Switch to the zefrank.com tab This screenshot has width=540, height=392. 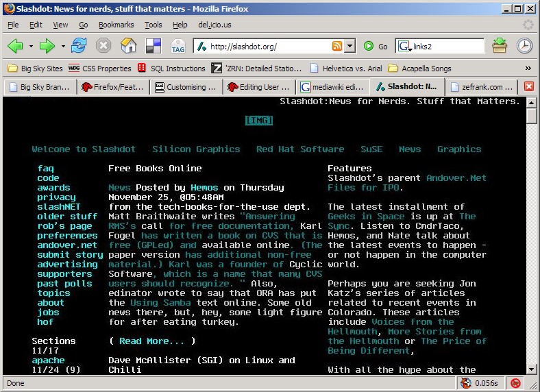point(482,87)
